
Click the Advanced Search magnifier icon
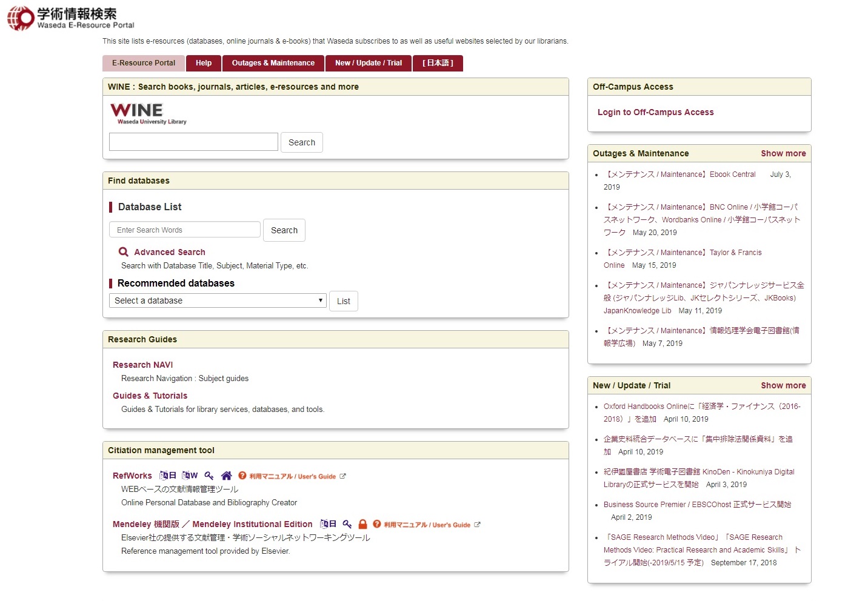[x=124, y=252]
